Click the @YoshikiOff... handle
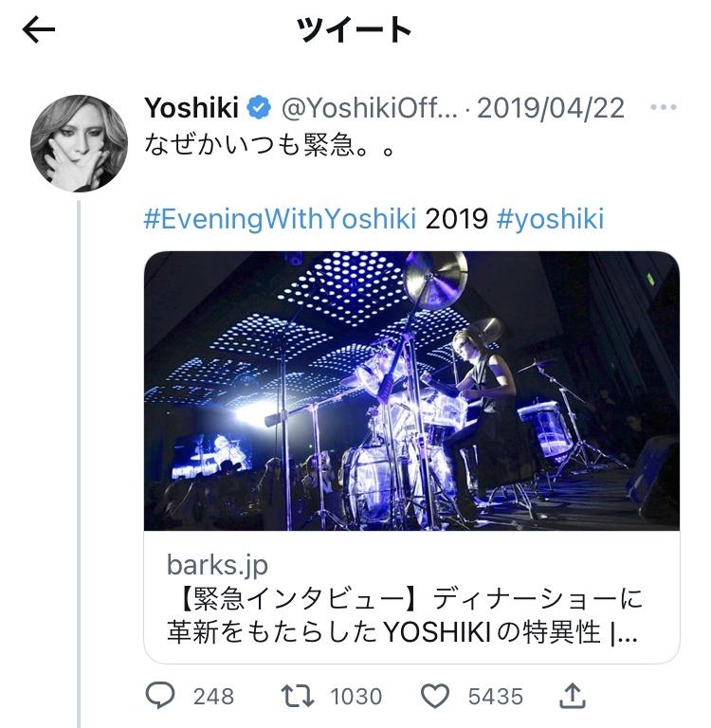Viewport: 711px width, 728px height. (x=370, y=108)
